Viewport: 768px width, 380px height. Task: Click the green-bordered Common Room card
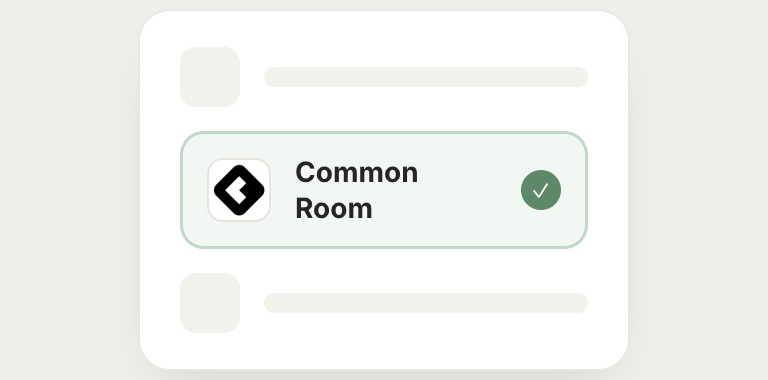click(x=384, y=190)
